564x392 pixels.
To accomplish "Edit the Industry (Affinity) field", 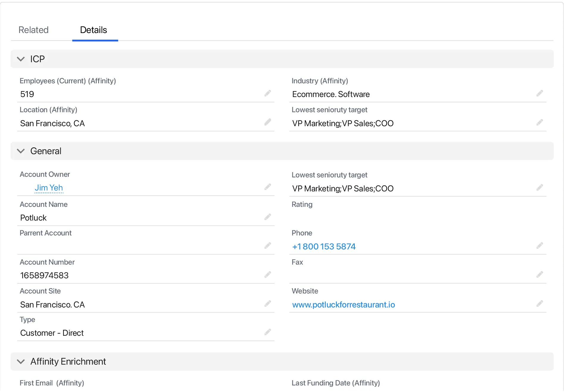I will click(x=540, y=93).
